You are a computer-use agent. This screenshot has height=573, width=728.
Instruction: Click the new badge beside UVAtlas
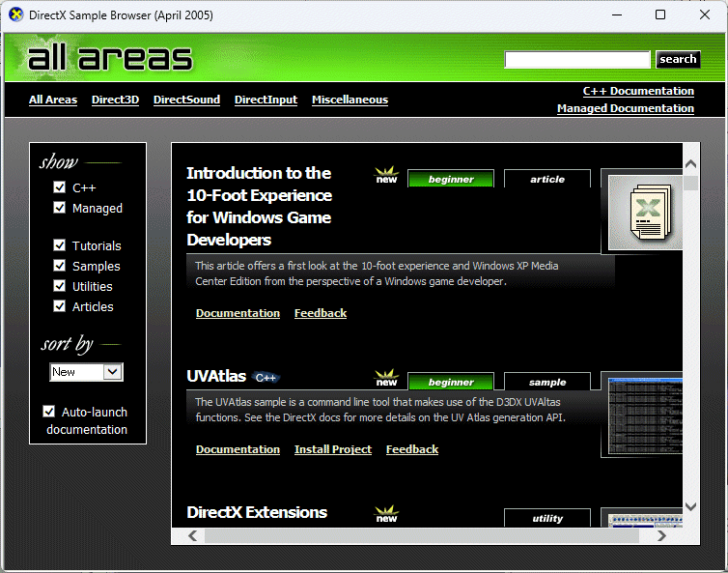coord(386,379)
